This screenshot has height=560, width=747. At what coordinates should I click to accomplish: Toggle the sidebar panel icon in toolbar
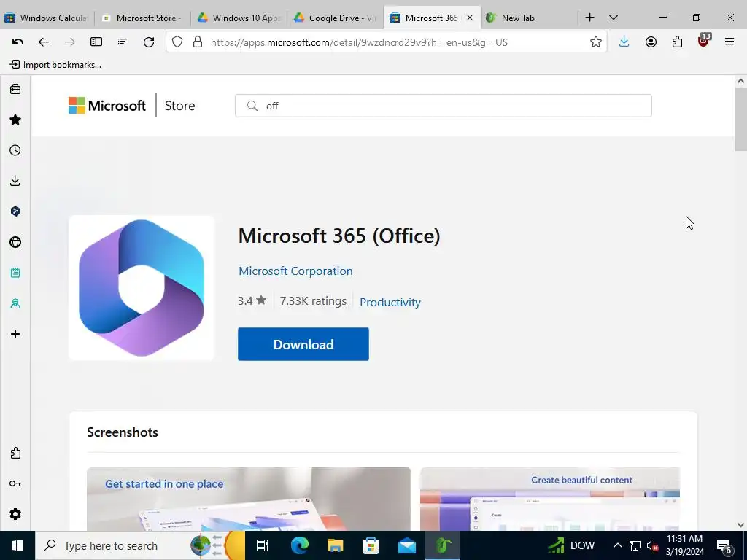tap(96, 42)
